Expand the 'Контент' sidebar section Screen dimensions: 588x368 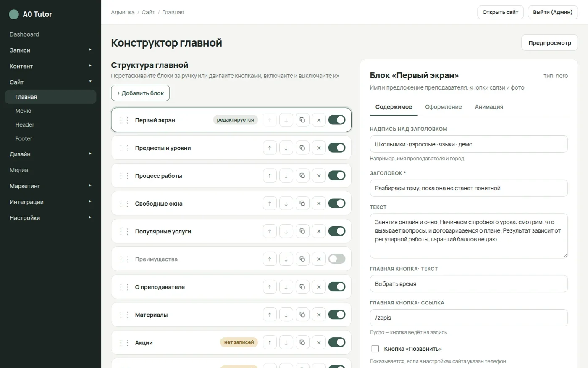pos(50,66)
